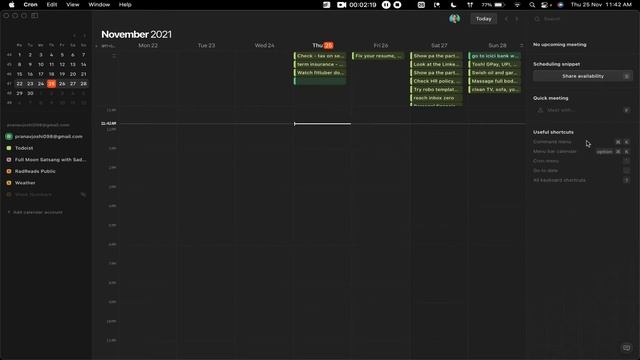This screenshot has height=360, width=640.
Task: Toggle the Weather calendar checkbox
Action: tap(9, 183)
